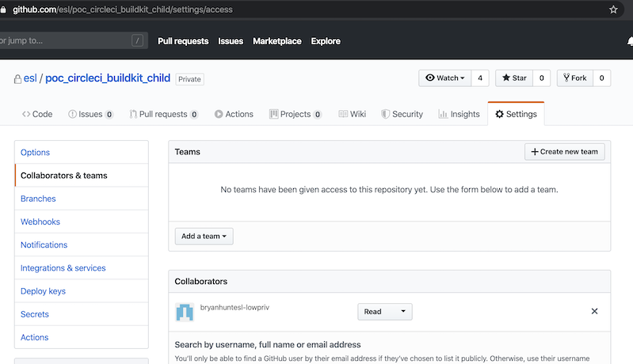The width and height of the screenshot is (633, 364).
Task: Open poc_circleci_buildkit_child repository link
Action: pyautogui.click(x=108, y=78)
